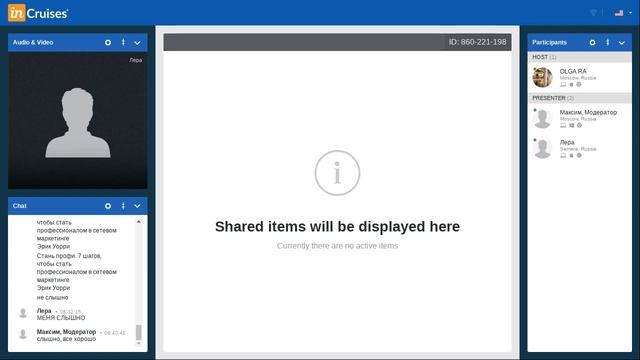Click the HOST section header
This screenshot has height=360, width=640.
[x=579, y=57]
